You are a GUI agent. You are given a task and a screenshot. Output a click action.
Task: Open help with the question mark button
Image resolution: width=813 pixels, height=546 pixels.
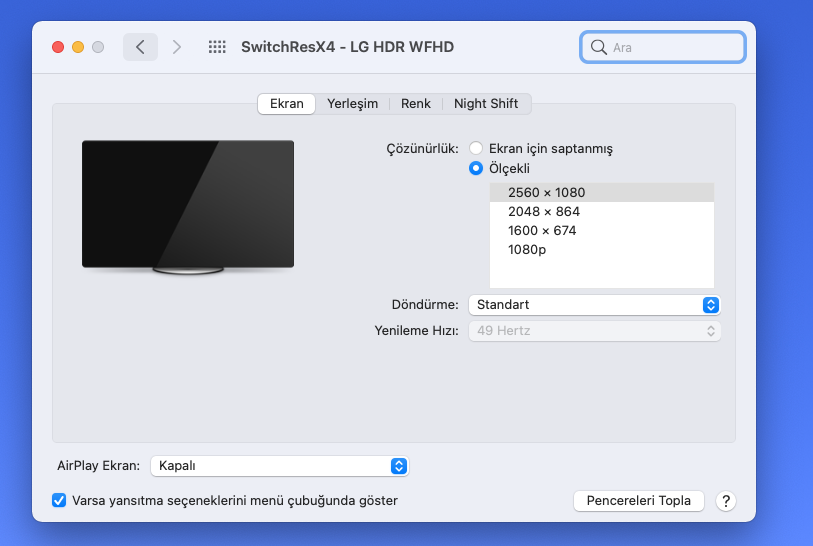click(x=725, y=501)
